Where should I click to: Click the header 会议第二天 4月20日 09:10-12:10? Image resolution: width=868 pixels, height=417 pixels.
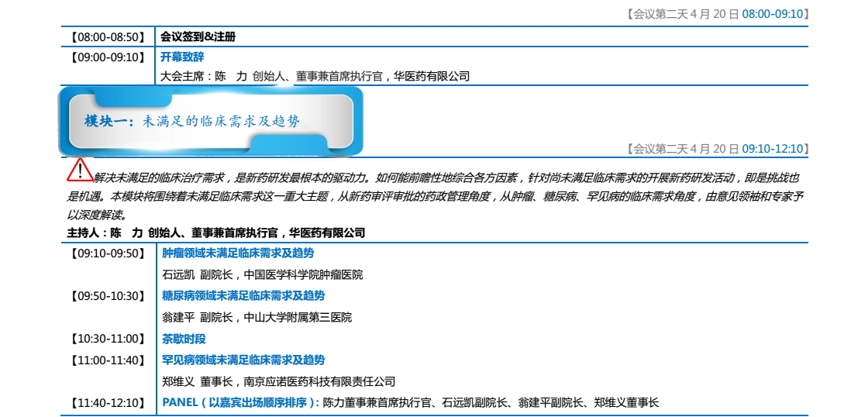point(718,148)
